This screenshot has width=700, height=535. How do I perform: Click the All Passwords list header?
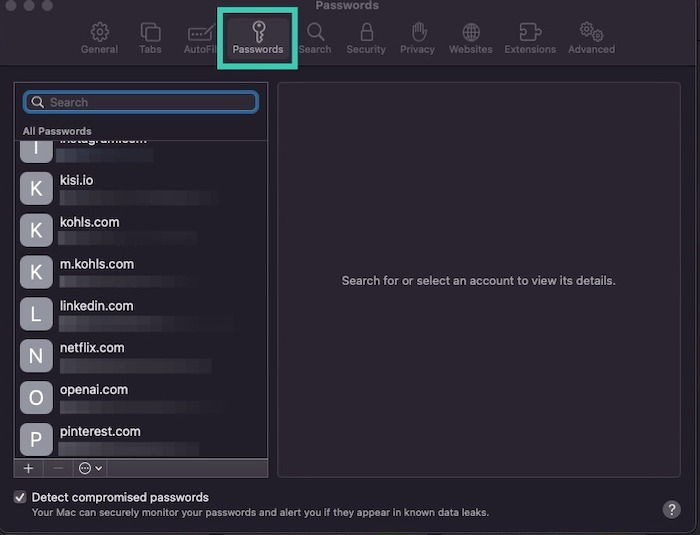57,131
